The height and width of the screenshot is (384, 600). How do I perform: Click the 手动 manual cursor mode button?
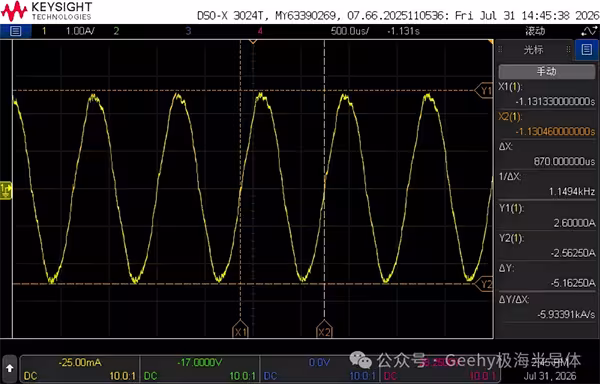point(547,72)
